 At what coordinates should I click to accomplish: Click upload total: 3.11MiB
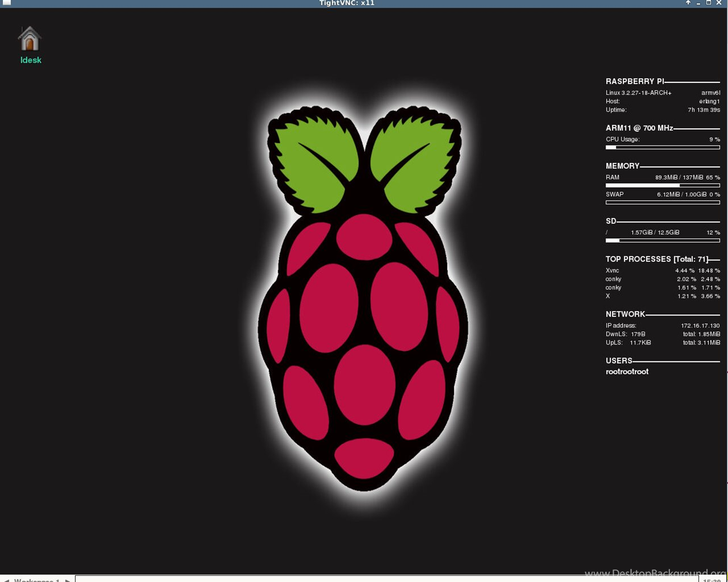(701, 343)
